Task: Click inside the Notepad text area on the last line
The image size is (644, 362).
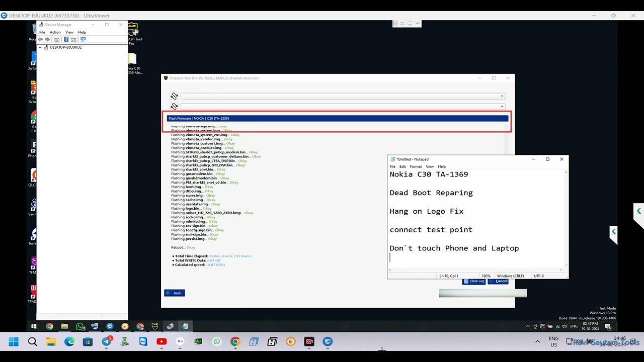Action: (475, 257)
